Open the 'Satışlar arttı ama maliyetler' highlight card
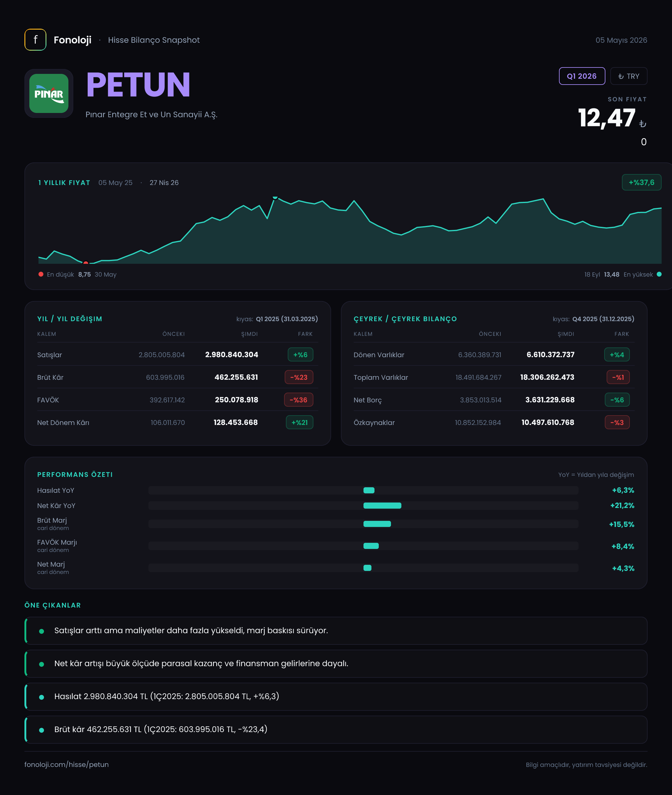The width and height of the screenshot is (672, 795). point(336,630)
